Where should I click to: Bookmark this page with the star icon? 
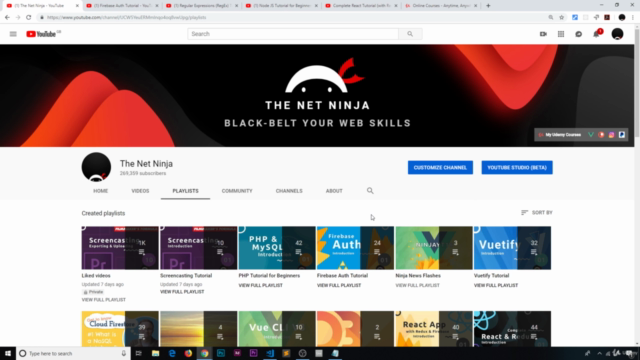point(562,18)
